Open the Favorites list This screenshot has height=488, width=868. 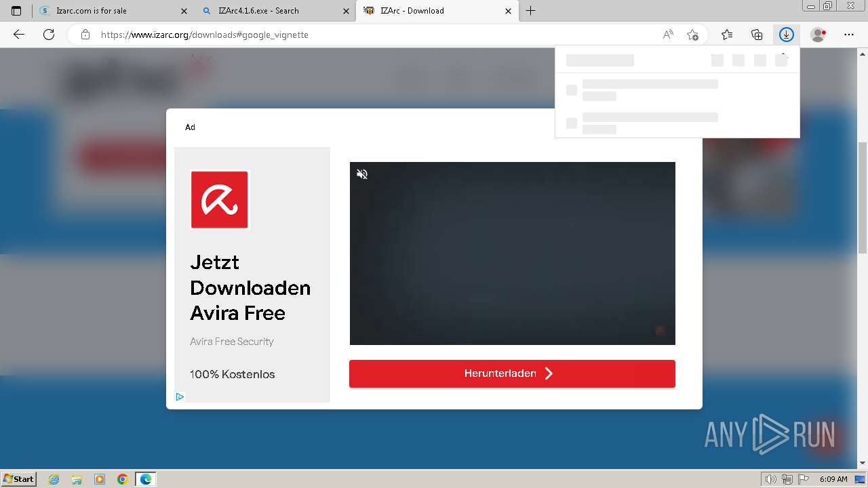click(727, 35)
